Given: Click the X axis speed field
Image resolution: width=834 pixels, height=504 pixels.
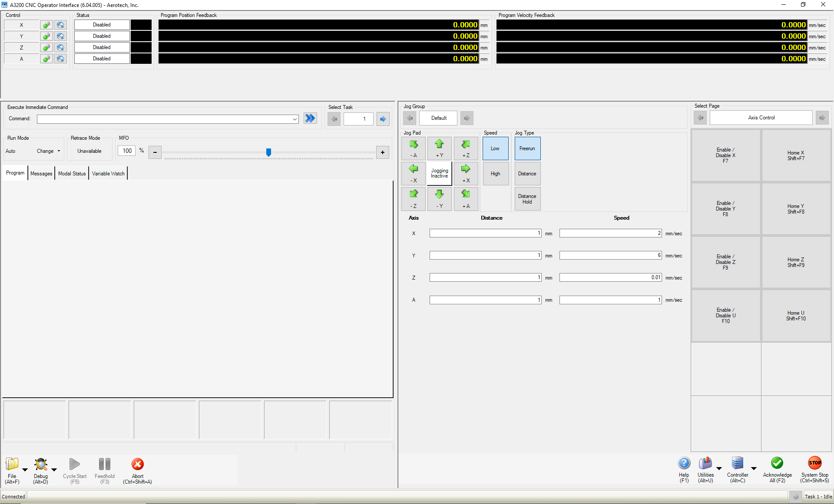Looking at the screenshot, I should pos(610,233).
